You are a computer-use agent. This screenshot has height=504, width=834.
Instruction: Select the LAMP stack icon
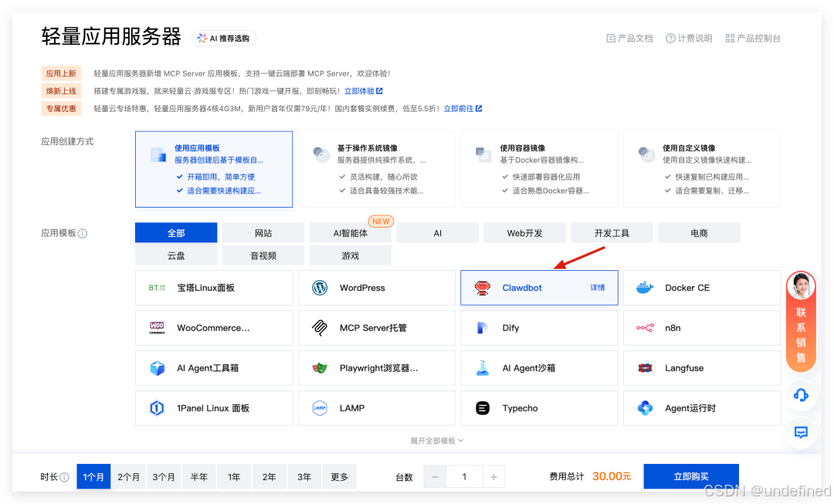319,408
